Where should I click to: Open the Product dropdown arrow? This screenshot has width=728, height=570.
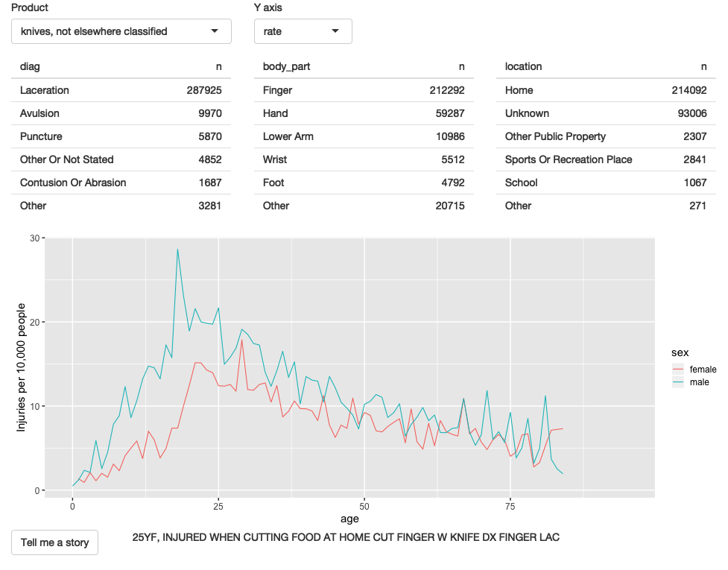[x=215, y=31]
